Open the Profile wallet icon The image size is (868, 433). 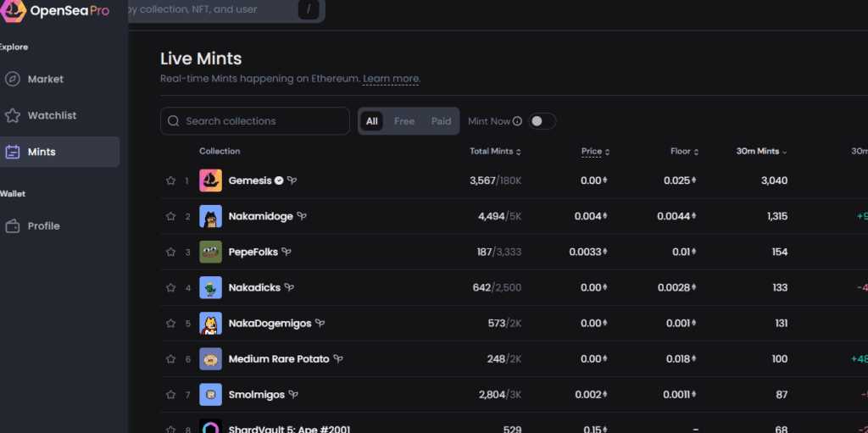[x=13, y=226]
